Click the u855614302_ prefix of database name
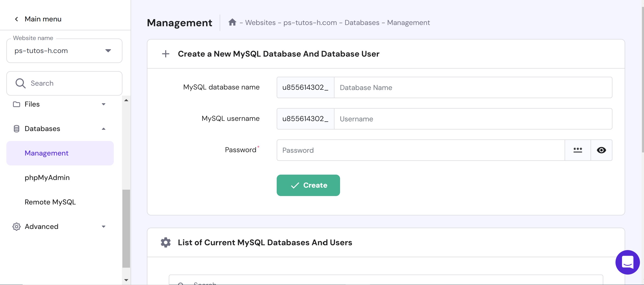Screen dimensions: 644x285 coord(305,87)
